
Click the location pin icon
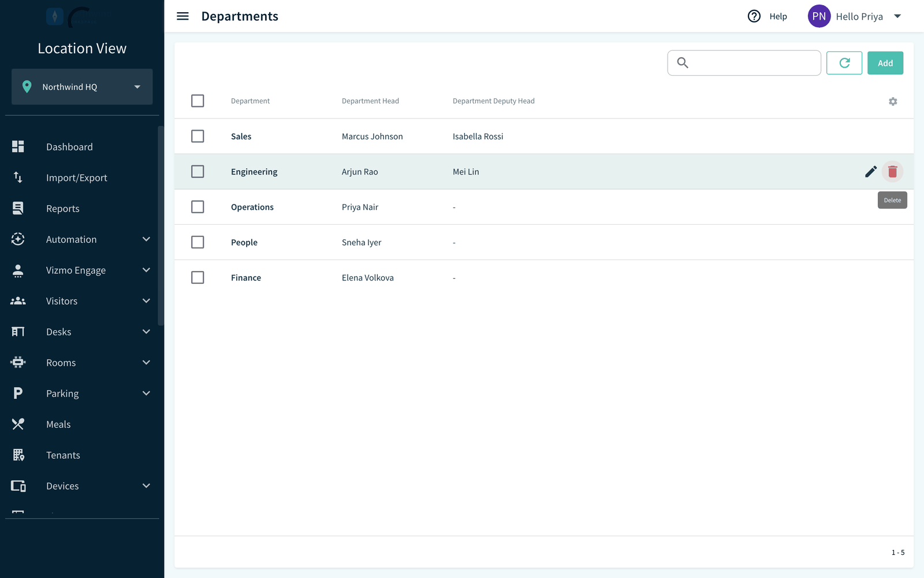tap(27, 87)
